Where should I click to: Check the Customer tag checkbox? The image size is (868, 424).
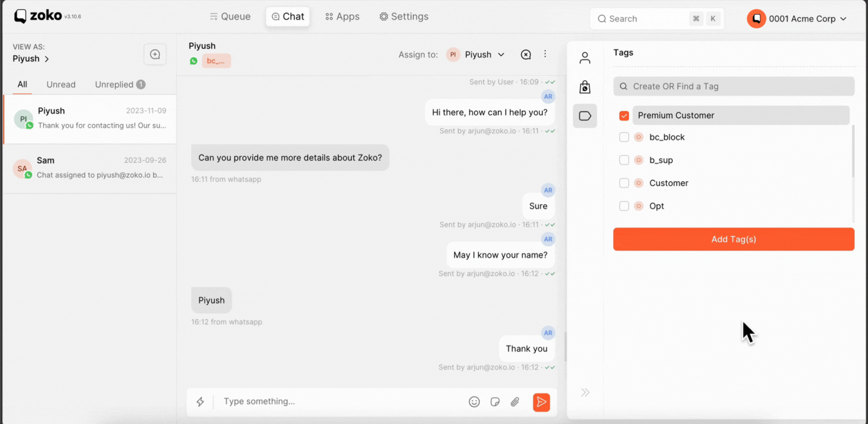click(624, 183)
